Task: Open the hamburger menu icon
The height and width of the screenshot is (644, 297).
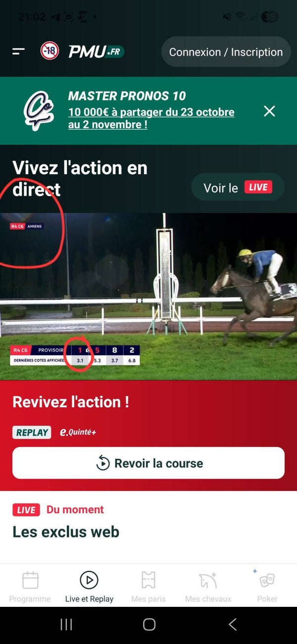Action: coord(19,51)
